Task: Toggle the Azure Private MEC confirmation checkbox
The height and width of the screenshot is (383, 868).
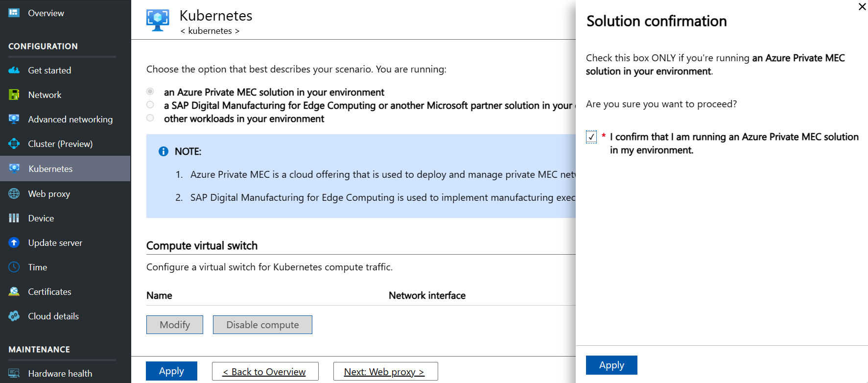Action: pos(591,137)
